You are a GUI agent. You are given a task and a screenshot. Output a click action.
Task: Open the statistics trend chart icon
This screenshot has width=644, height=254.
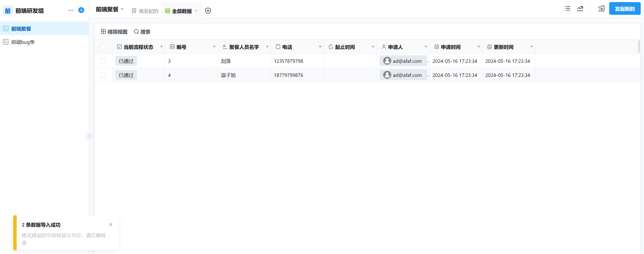pyautogui.click(x=580, y=8)
